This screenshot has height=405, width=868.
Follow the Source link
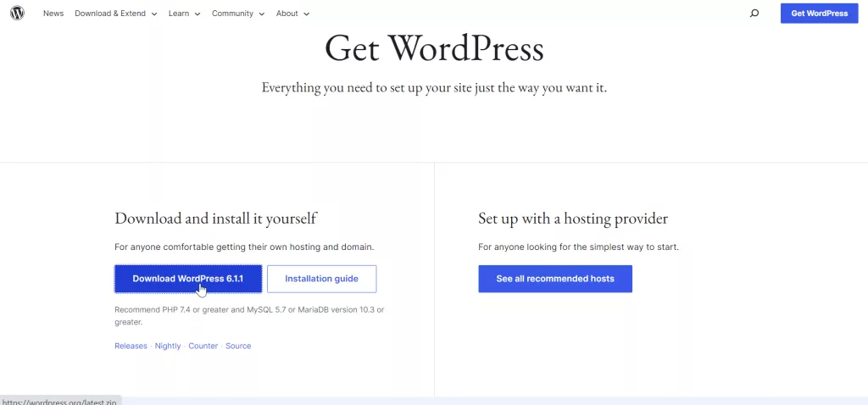238,346
